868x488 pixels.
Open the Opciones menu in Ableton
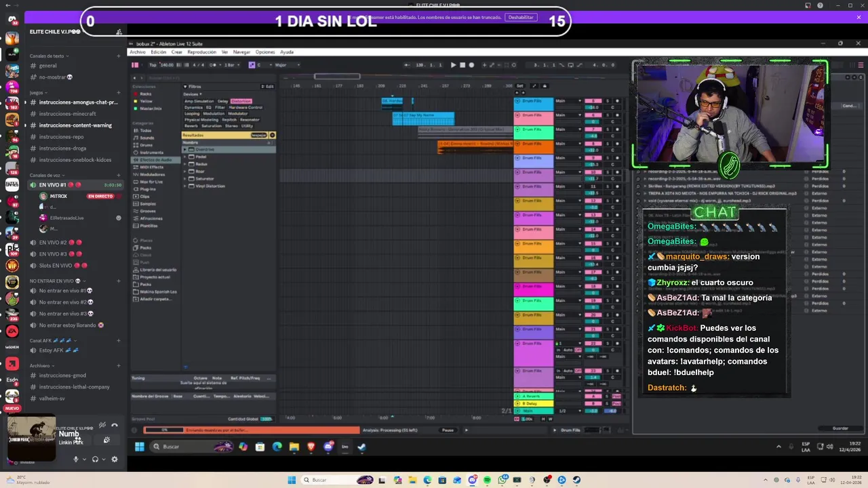point(265,52)
